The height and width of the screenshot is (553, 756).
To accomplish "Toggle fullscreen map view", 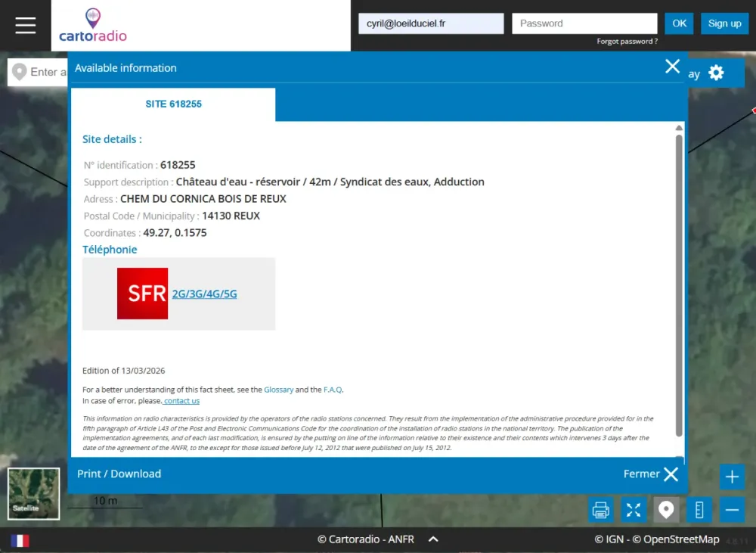I will pos(634,510).
